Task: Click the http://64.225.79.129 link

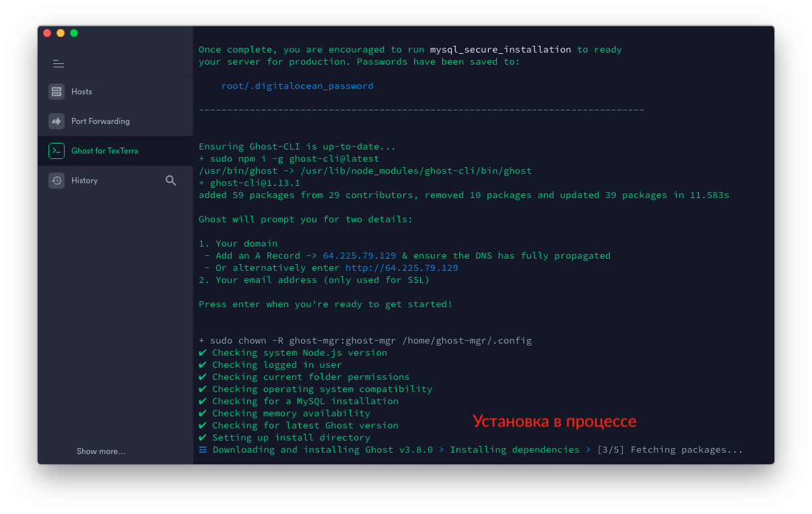Action: [401, 268]
